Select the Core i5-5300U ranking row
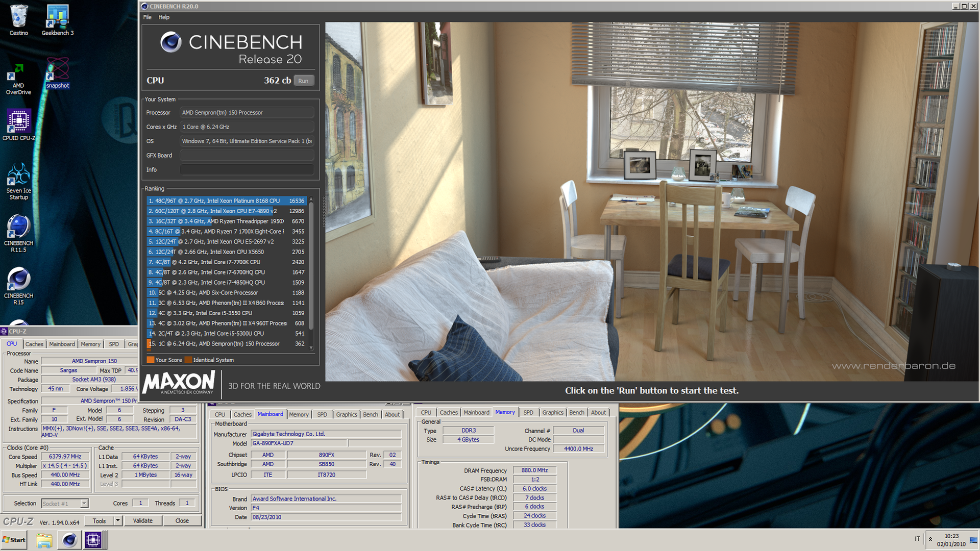The height and width of the screenshot is (551, 980). point(226,334)
